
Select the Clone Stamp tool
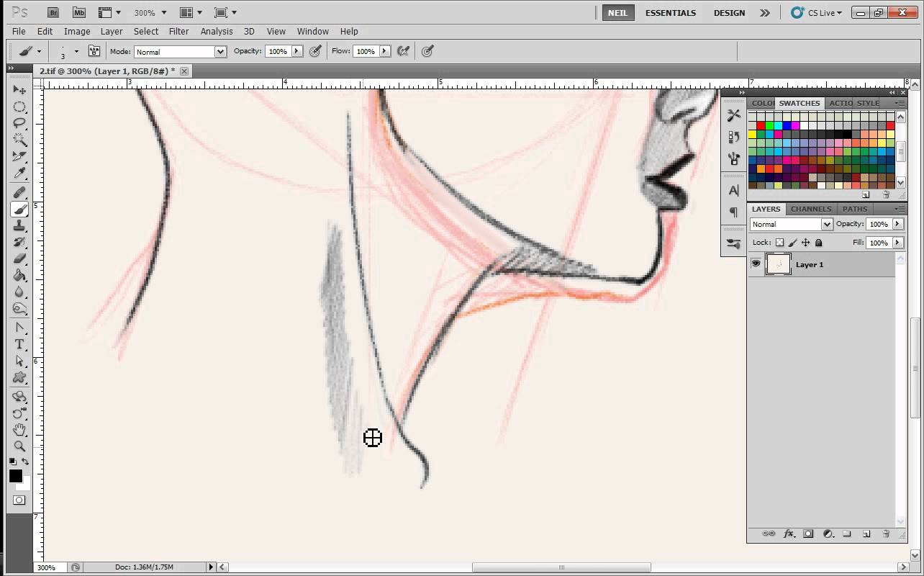tap(19, 225)
